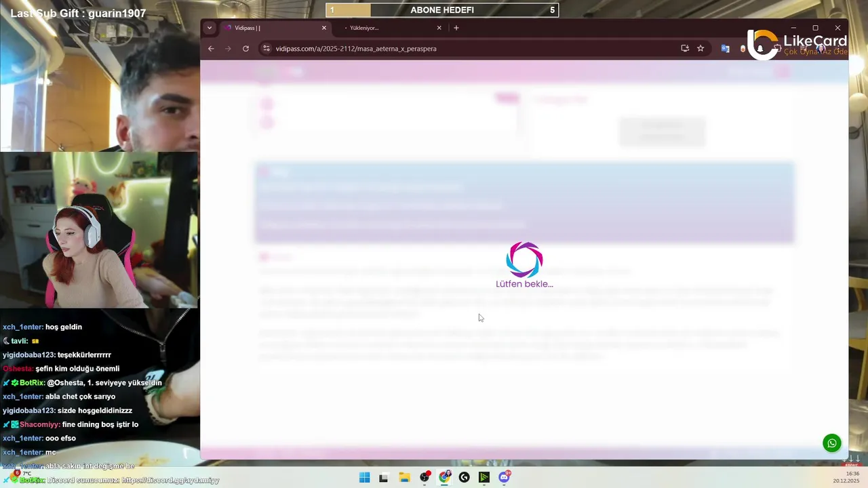Maximize the Chrome window
This screenshot has width=868, height=488.
(815, 28)
